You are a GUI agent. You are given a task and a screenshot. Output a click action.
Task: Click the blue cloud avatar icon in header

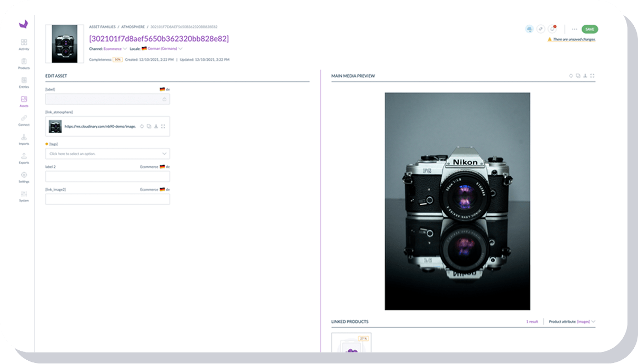click(529, 29)
